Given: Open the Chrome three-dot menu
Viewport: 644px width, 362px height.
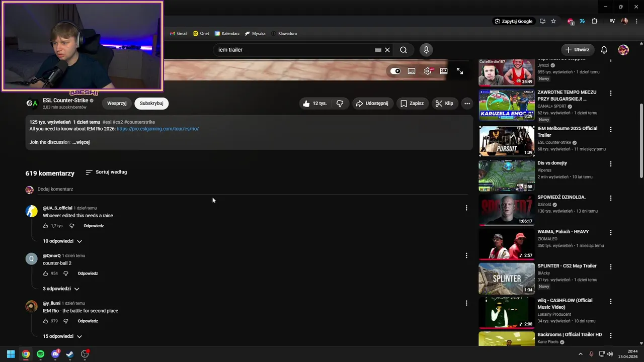Looking at the screenshot, I should (636, 21).
